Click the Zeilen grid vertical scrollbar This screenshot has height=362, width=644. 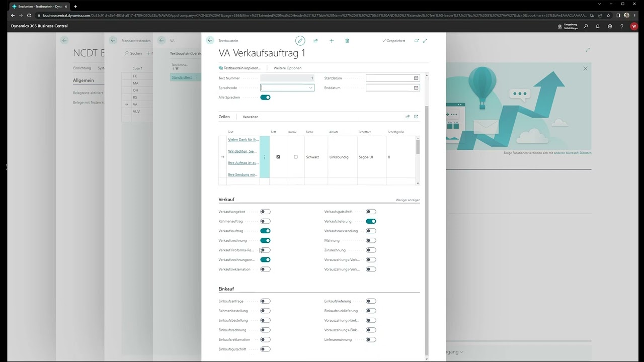tap(418, 147)
